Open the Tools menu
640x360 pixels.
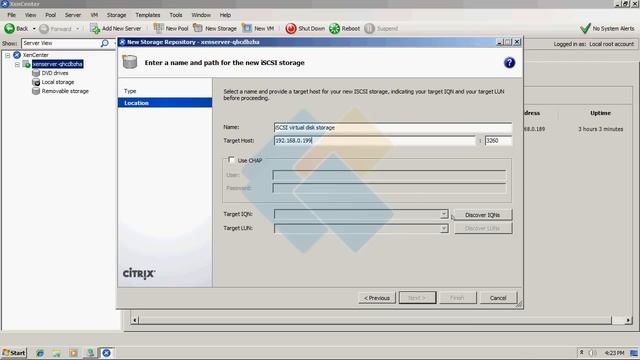click(x=176, y=15)
